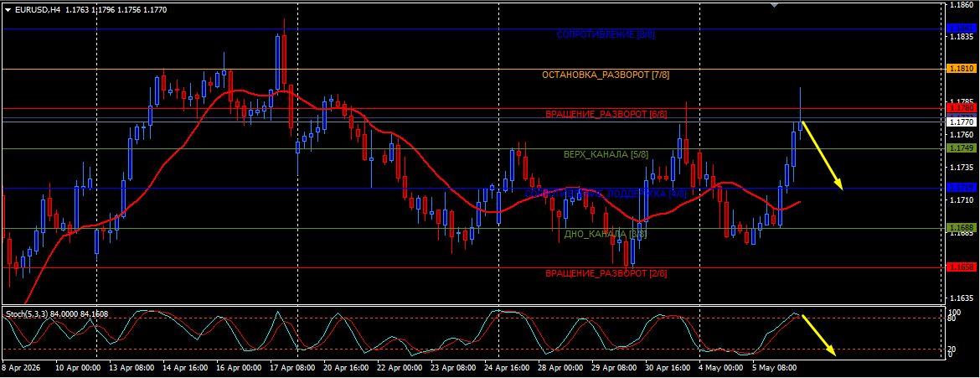Image resolution: width=980 pixels, height=378 pixels.
Task: Click the red 1.1658 price tag
Action: pyautogui.click(x=962, y=267)
